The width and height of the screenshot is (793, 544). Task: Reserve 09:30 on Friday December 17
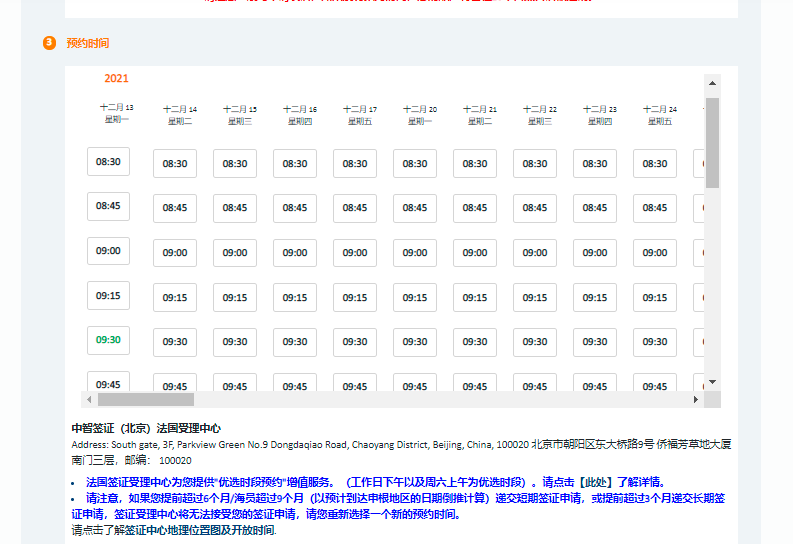355,342
